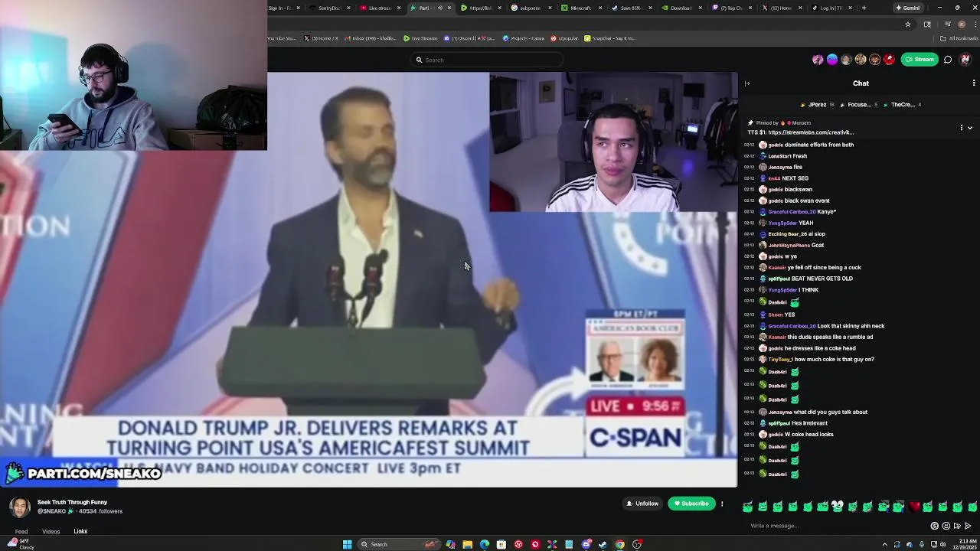
Task: Switch to the subpoena browser tab
Action: coord(530,8)
